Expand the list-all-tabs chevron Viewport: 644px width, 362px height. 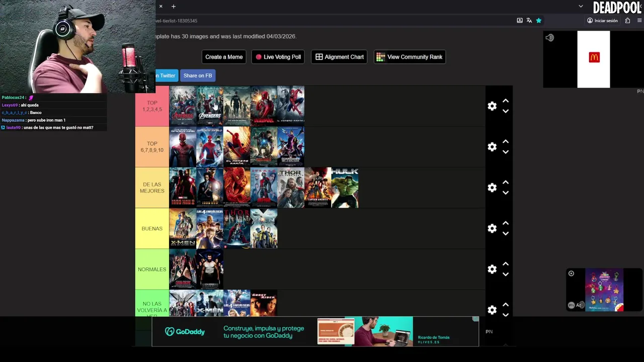[581, 7]
